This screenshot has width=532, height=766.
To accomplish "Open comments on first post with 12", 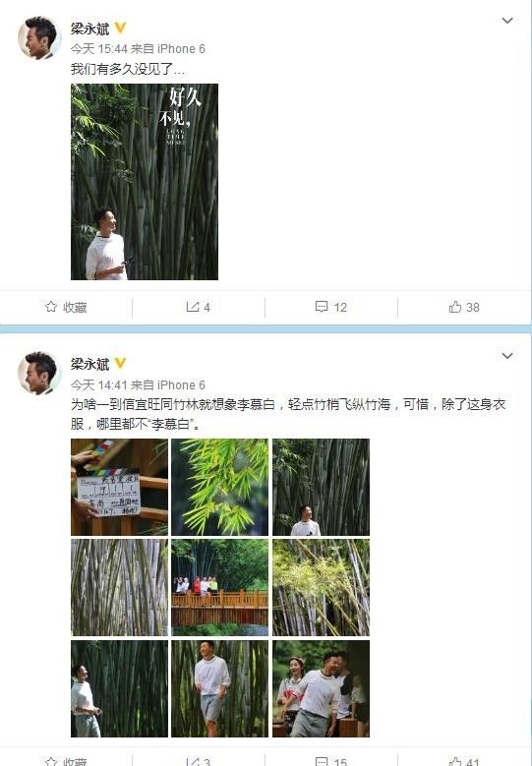I will click(322, 307).
